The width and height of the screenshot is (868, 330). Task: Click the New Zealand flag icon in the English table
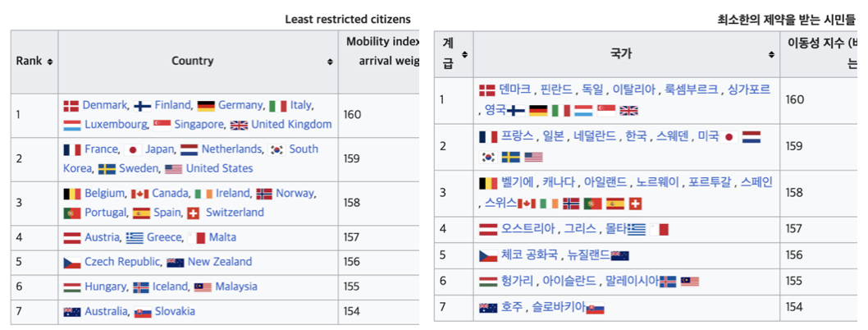175,263
